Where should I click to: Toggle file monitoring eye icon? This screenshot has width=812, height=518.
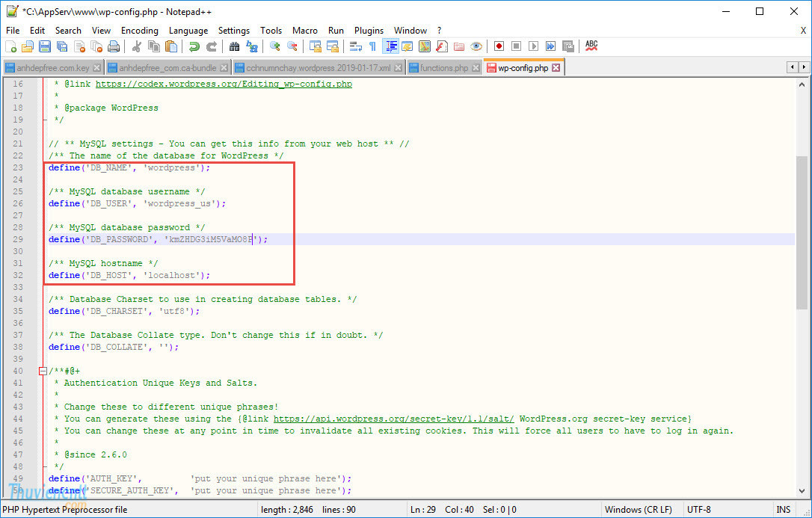tap(476, 46)
